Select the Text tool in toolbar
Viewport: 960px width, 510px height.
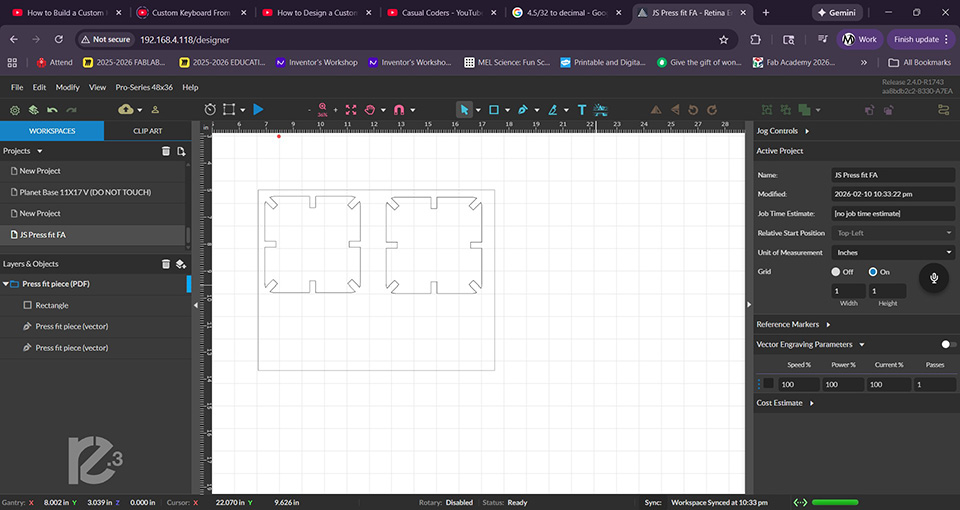pyautogui.click(x=581, y=109)
